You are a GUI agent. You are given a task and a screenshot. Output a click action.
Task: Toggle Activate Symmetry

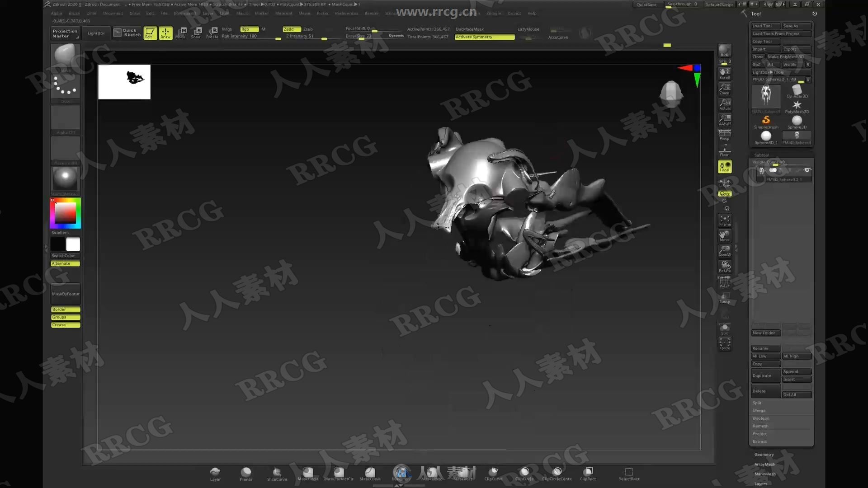[485, 37]
